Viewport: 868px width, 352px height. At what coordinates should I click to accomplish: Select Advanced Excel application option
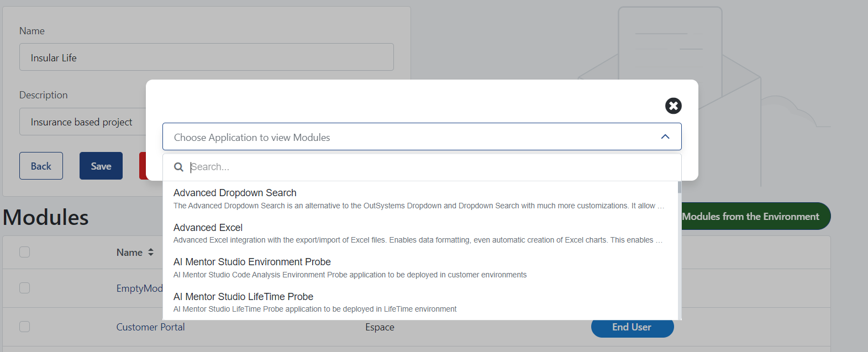(x=208, y=228)
